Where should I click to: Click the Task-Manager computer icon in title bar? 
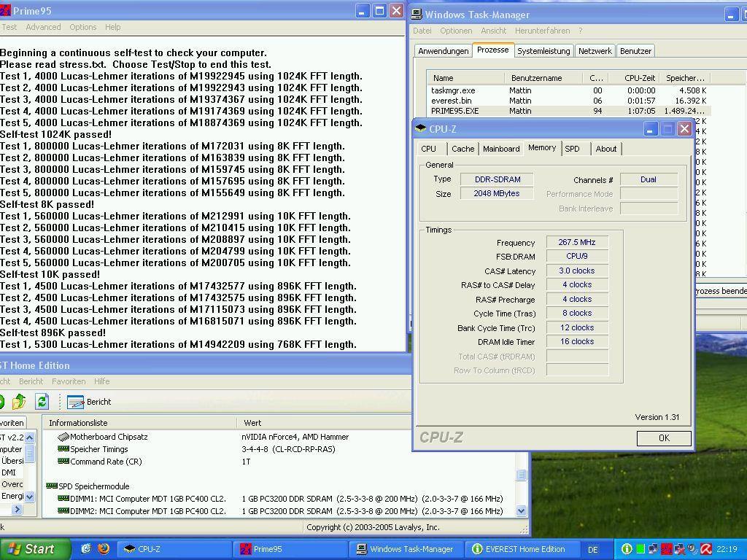pyautogui.click(x=417, y=15)
